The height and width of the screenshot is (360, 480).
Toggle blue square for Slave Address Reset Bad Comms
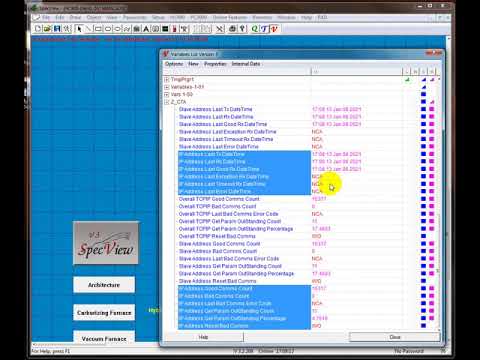click(423, 281)
